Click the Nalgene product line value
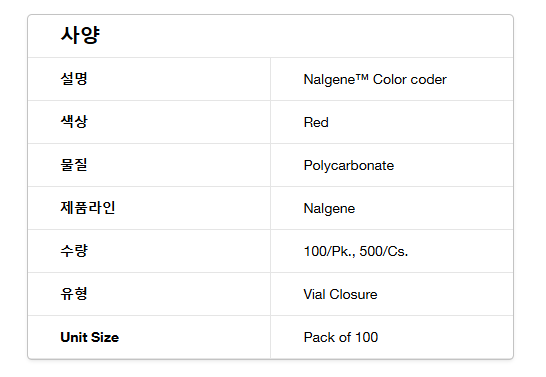The height and width of the screenshot is (377, 546). coord(329,209)
